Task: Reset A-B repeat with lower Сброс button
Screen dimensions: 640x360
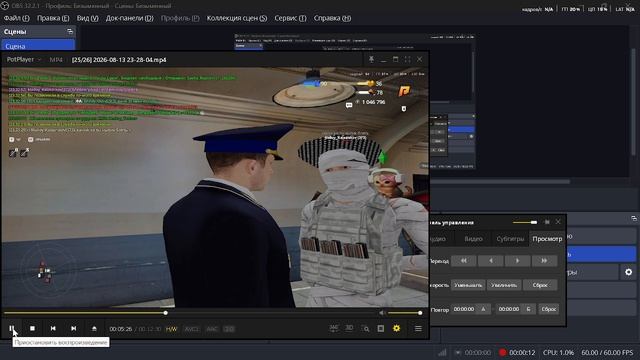Action: pyautogui.click(x=549, y=309)
